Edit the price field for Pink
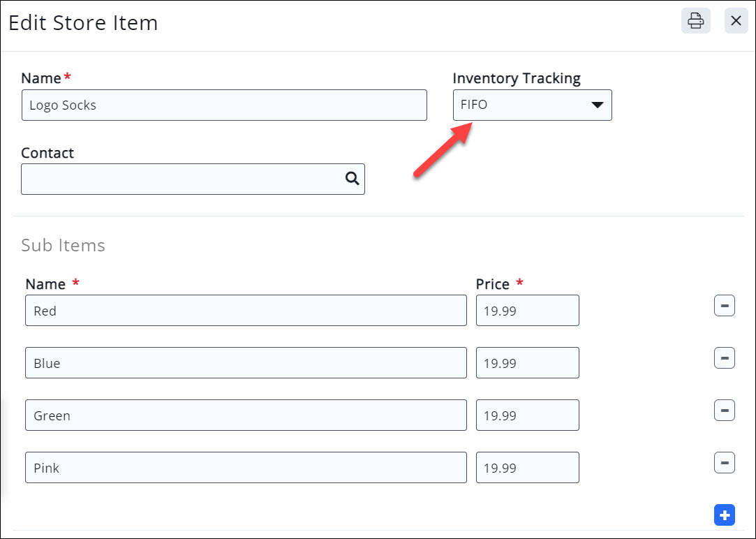This screenshot has height=539, width=756. tap(527, 468)
